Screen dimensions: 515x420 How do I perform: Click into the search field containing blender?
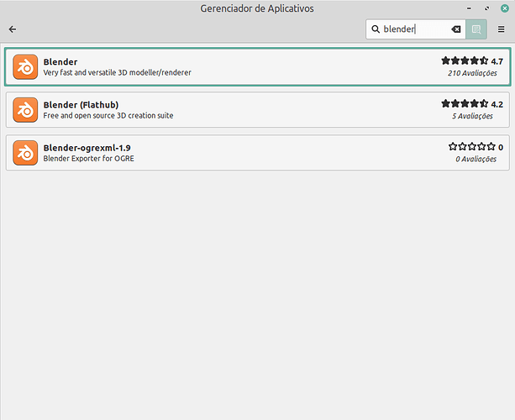pos(416,29)
